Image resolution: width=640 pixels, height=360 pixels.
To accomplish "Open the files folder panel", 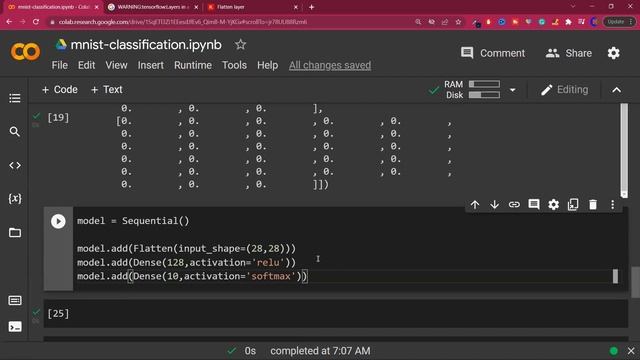I will [x=15, y=232].
